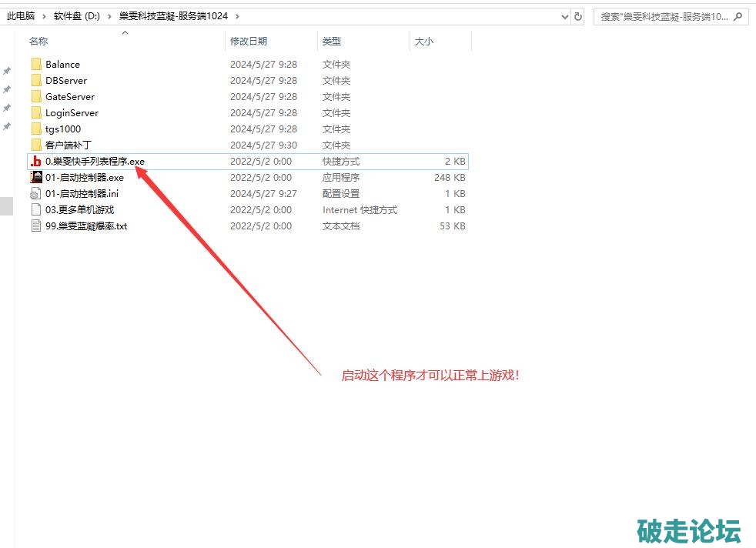Click the 01-启动控制器.ini settings file icon
This screenshot has width=756, height=548.
35,194
